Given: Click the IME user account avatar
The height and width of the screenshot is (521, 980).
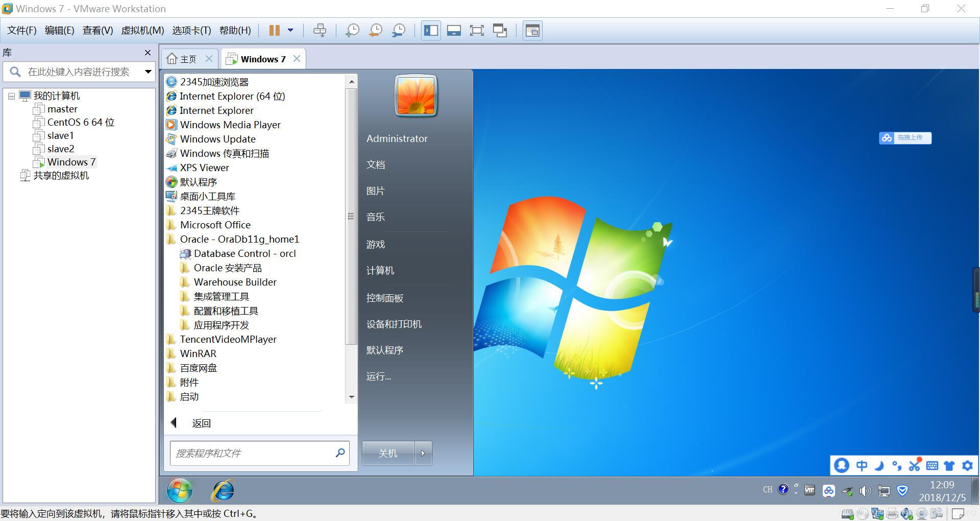Looking at the screenshot, I should [x=841, y=465].
